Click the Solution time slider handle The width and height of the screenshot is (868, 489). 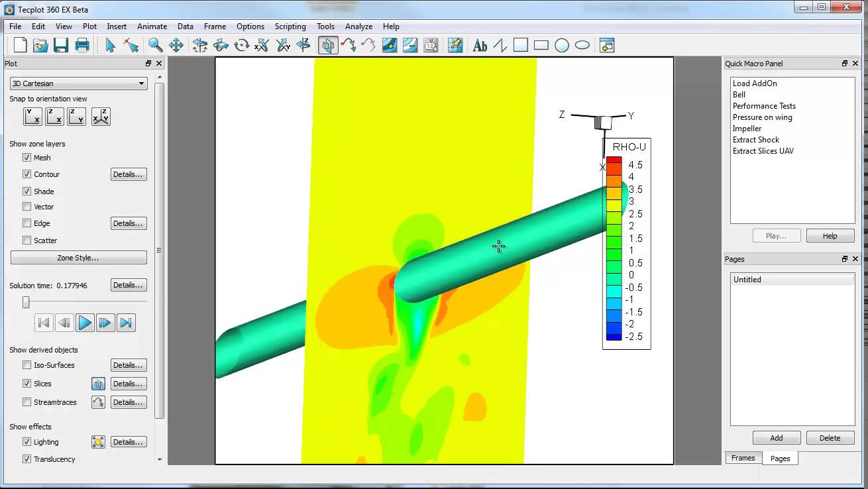(26, 302)
